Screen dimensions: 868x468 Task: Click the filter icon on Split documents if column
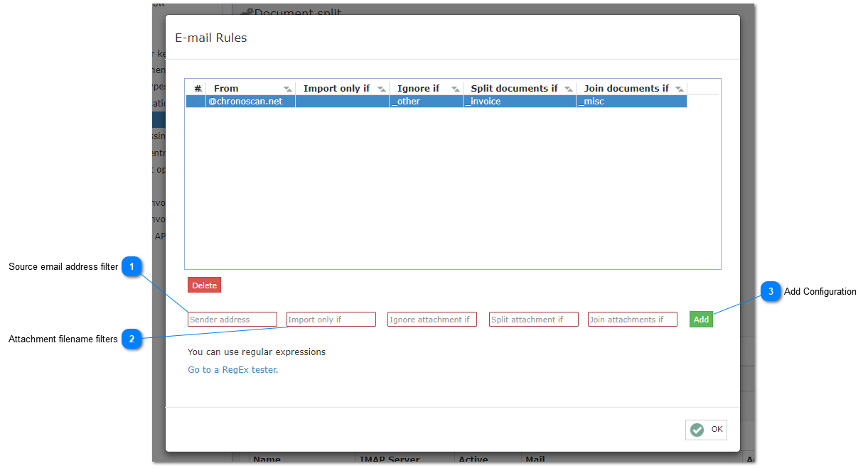click(568, 88)
